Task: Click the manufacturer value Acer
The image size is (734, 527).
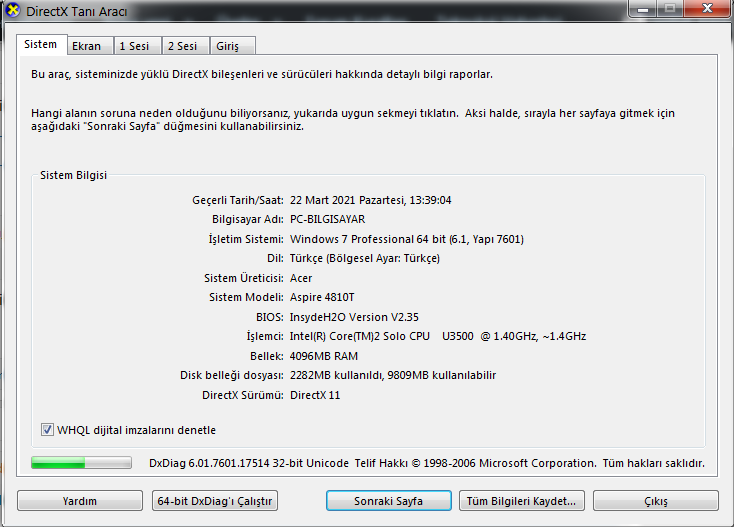Action: [301, 278]
